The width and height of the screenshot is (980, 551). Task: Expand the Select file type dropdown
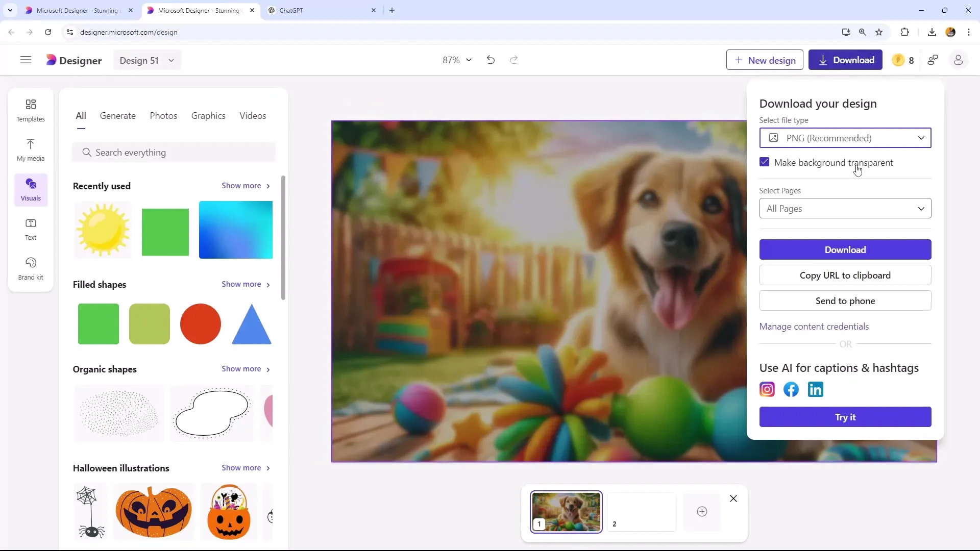click(x=845, y=137)
